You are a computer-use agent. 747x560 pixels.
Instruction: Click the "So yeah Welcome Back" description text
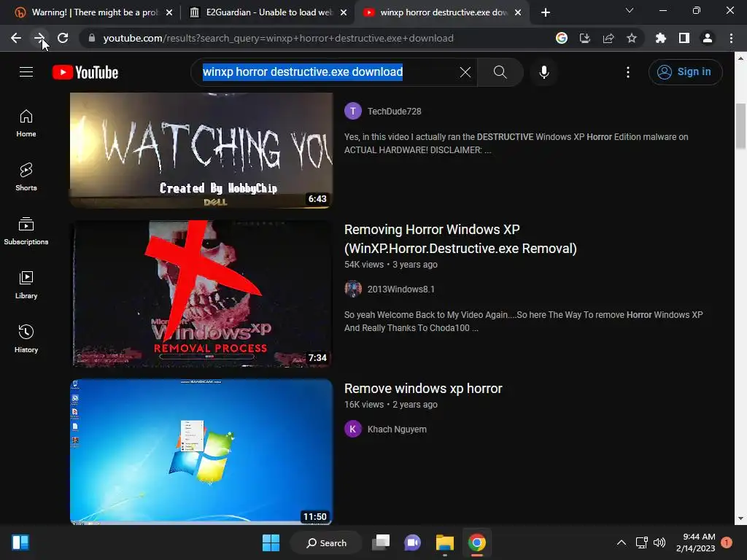[x=523, y=322]
